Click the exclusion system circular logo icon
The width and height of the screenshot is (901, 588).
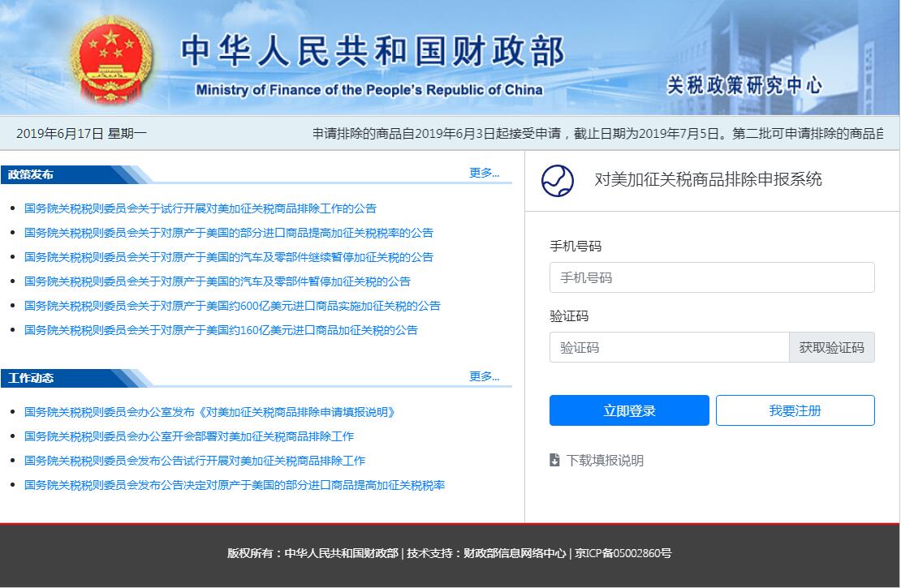coord(557,181)
